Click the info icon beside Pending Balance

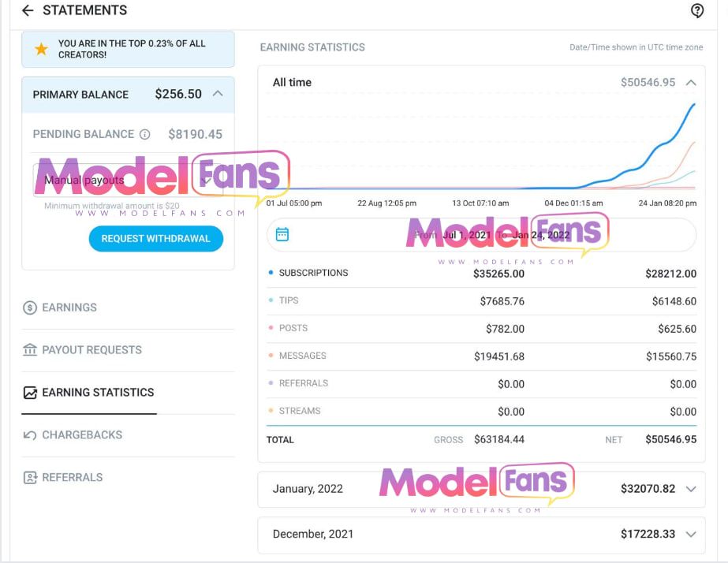pyautogui.click(x=145, y=135)
